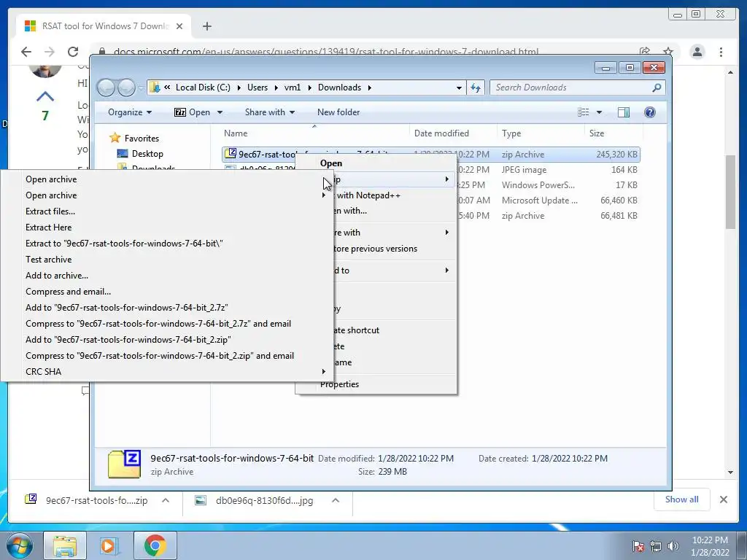Click Show all downloads
747x560 pixels.
pos(681,499)
